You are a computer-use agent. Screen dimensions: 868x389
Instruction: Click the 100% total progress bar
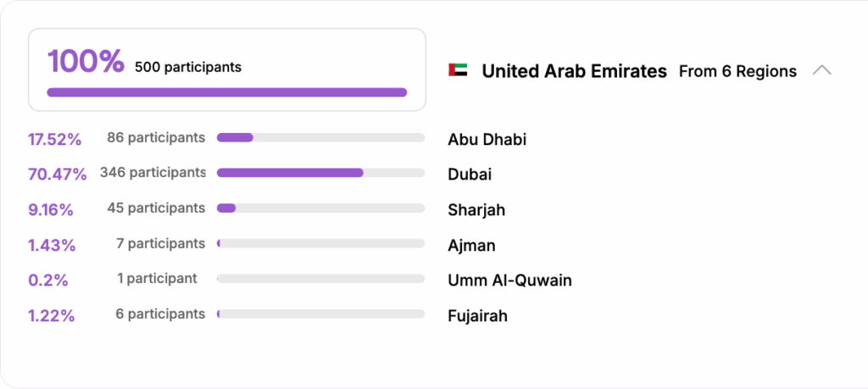227,92
